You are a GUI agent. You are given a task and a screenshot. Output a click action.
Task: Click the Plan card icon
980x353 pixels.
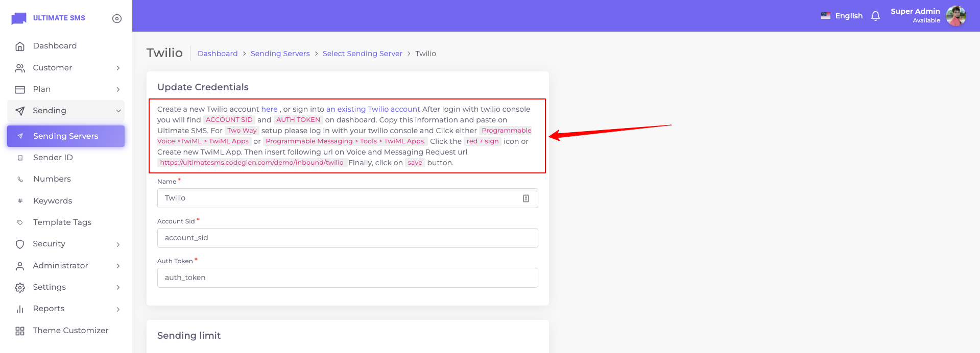20,89
